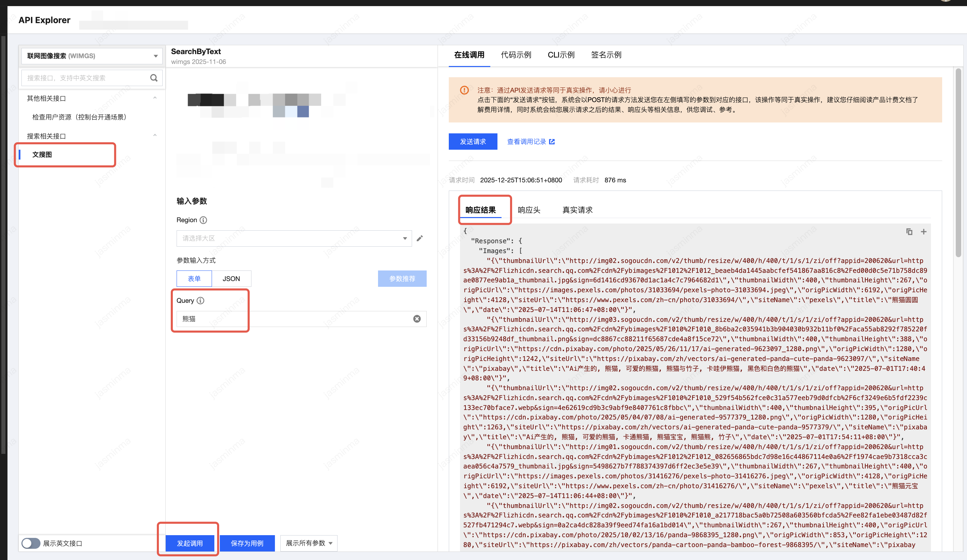Screen dimensions: 967x560
Task: Toggle 展示英文接口 switch
Action: tap(31, 543)
